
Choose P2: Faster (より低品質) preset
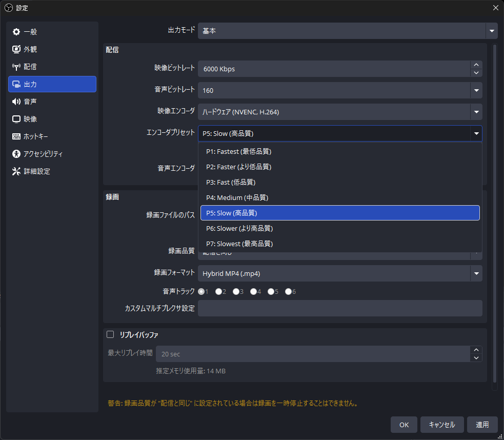[x=340, y=167]
